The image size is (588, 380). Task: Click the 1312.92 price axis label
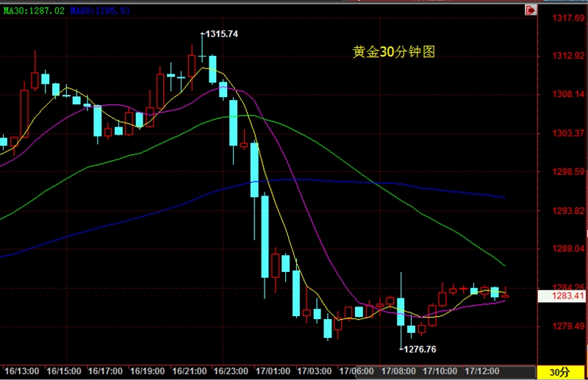point(568,57)
